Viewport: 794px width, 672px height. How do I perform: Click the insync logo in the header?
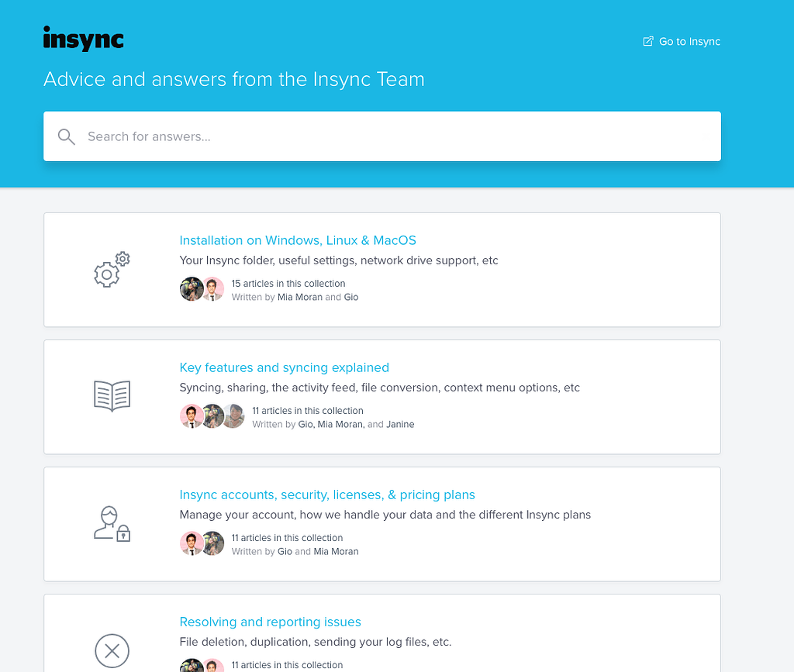83,39
